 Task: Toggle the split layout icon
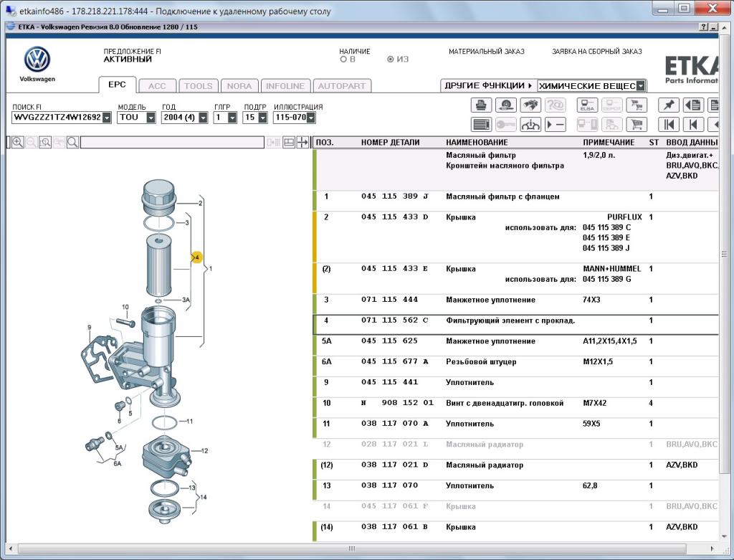pos(289,143)
